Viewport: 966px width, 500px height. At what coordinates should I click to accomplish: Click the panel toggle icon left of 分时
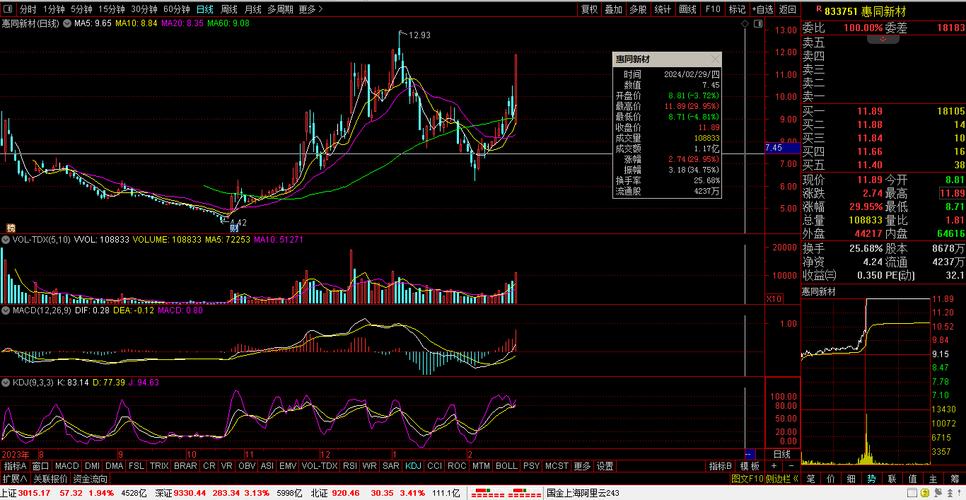pyautogui.click(x=8, y=9)
